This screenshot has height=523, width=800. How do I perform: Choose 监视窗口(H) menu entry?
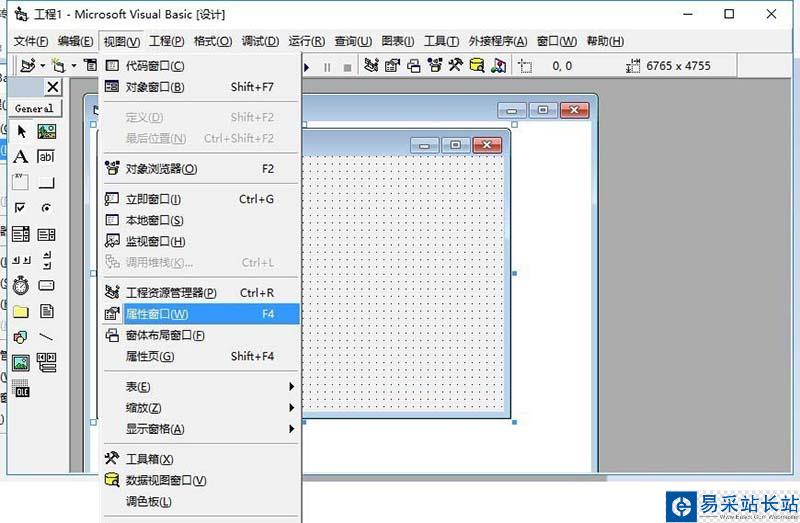[202, 241]
